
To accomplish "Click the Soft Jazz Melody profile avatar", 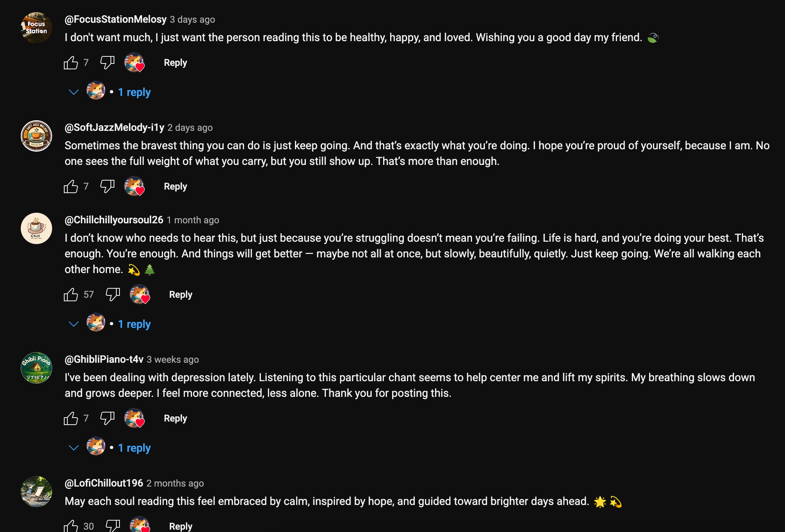I will (36, 136).
